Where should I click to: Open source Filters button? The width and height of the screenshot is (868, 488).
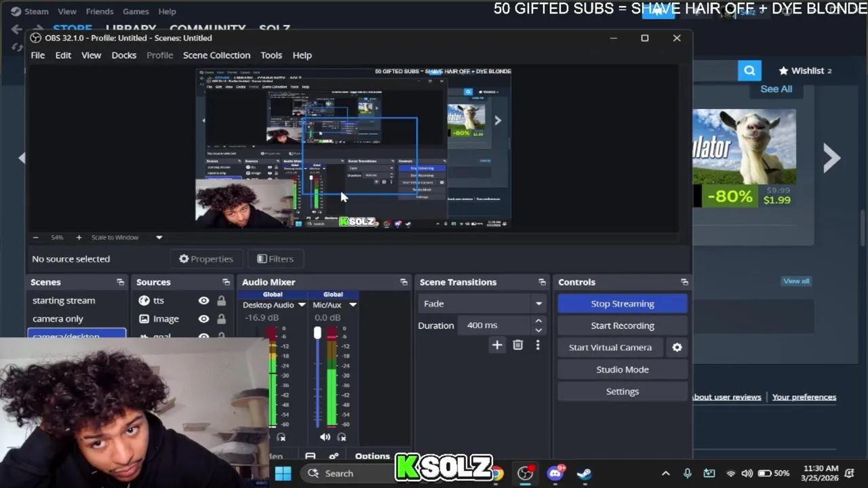(x=275, y=259)
